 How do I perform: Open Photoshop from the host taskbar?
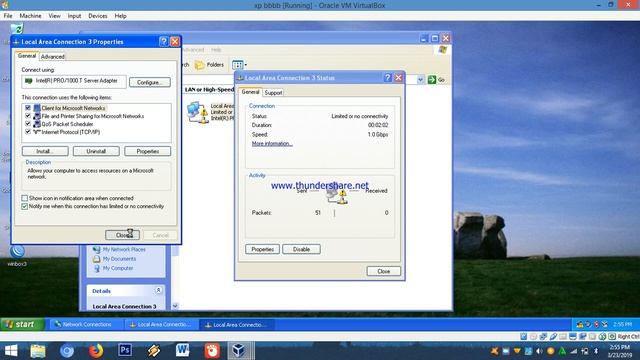(x=125, y=350)
